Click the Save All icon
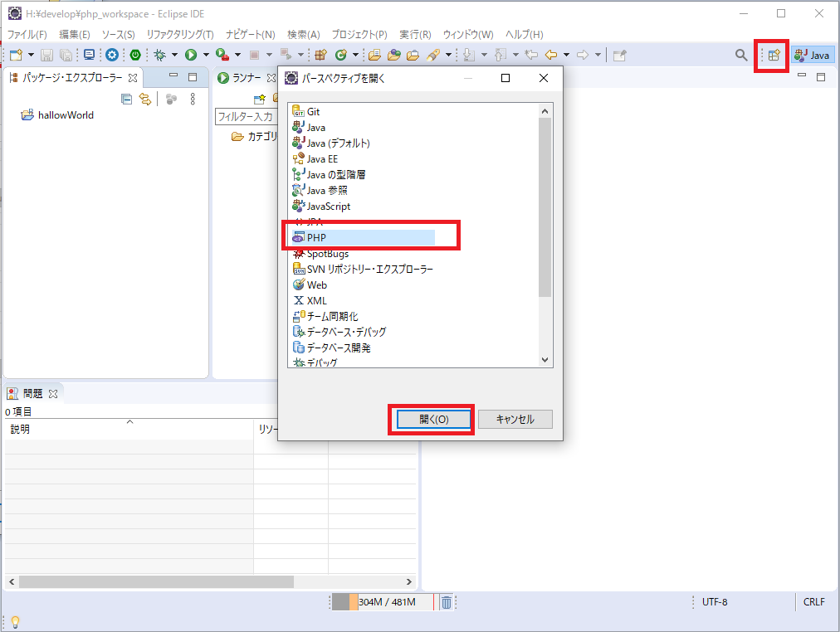 pyautogui.click(x=66, y=55)
